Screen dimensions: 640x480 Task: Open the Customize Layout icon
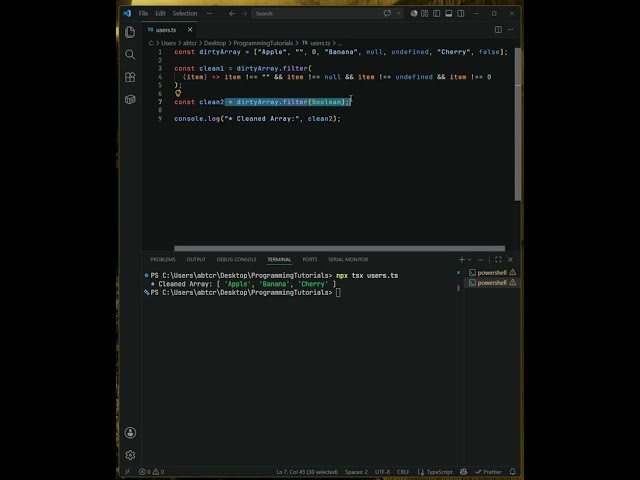pos(424,13)
